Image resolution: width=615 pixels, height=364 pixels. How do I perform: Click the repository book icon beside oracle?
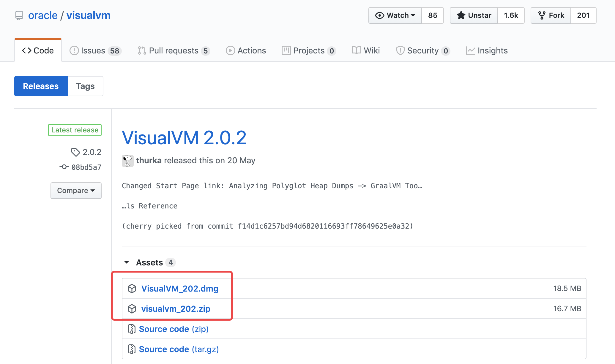[x=19, y=15]
